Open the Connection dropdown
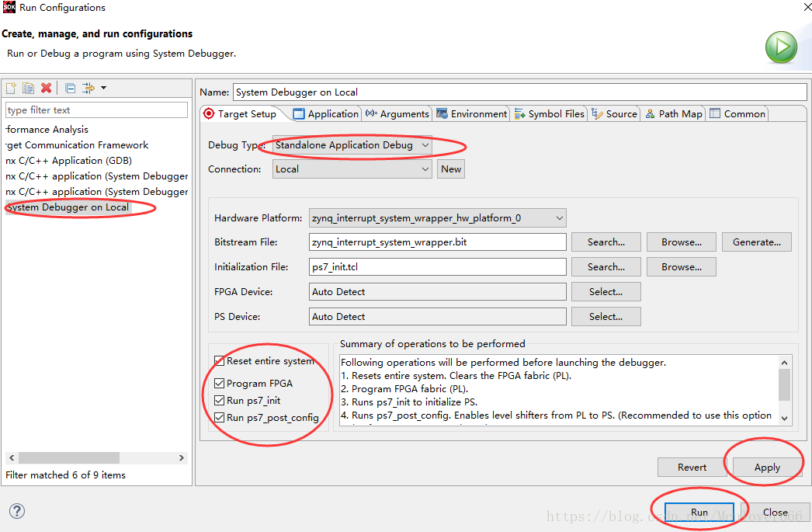The width and height of the screenshot is (812, 532). [352, 169]
